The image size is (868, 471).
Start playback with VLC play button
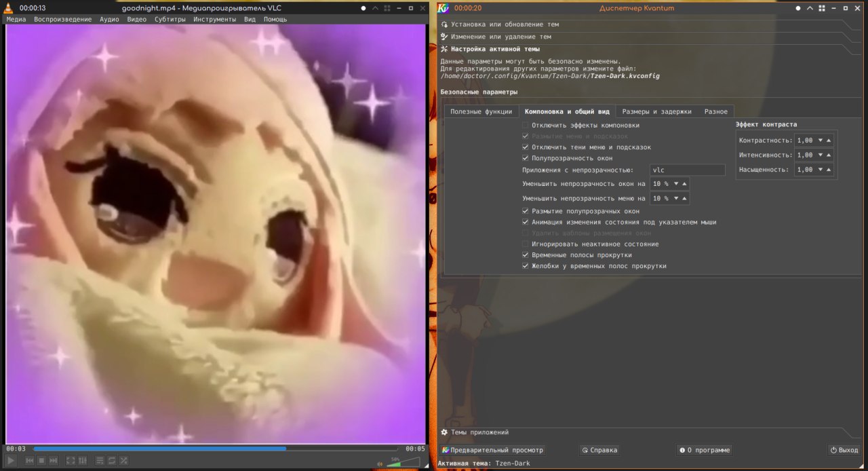point(12,461)
